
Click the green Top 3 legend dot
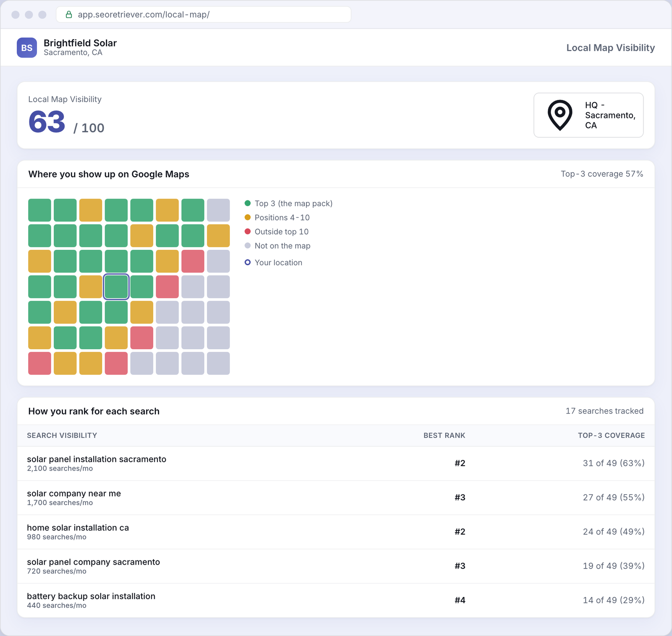pos(248,203)
